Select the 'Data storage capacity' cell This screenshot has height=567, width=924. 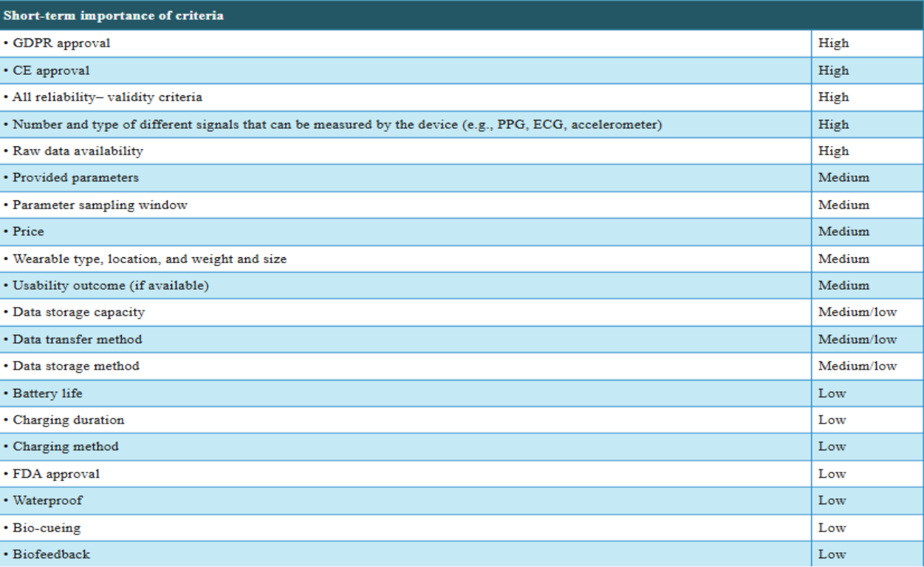pyautogui.click(x=78, y=312)
